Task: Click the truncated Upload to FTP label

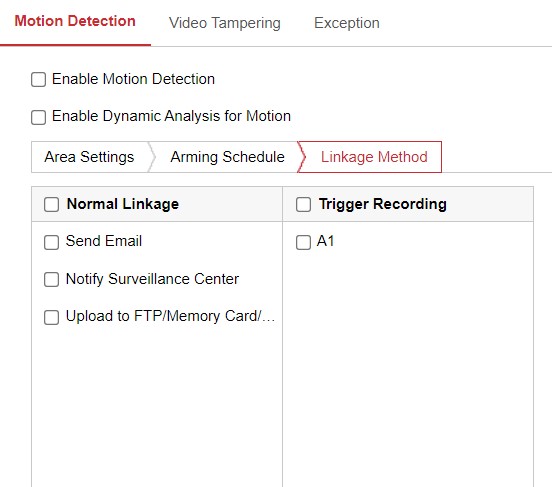Action: click(x=170, y=316)
